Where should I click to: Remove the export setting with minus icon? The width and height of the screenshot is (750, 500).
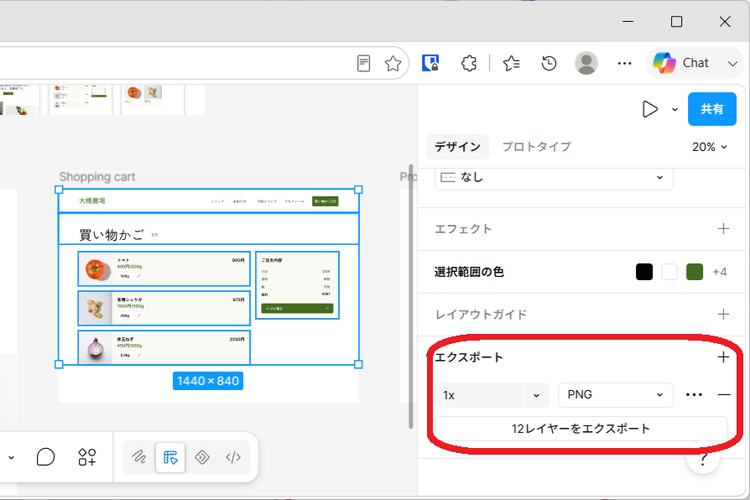pos(724,395)
